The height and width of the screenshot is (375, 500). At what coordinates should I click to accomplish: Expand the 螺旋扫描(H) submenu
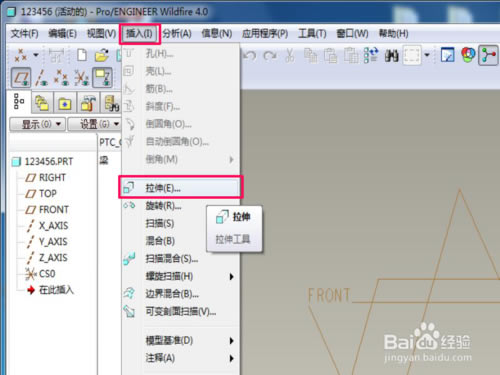pyautogui.click(x=180, y=276)
